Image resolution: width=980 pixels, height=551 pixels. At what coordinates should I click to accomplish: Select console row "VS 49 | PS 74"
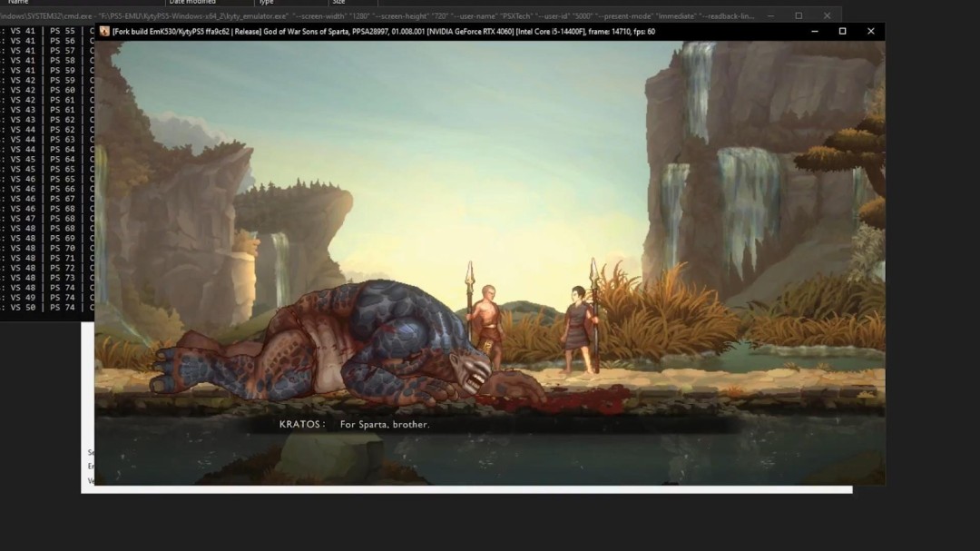tap(47, 298)
